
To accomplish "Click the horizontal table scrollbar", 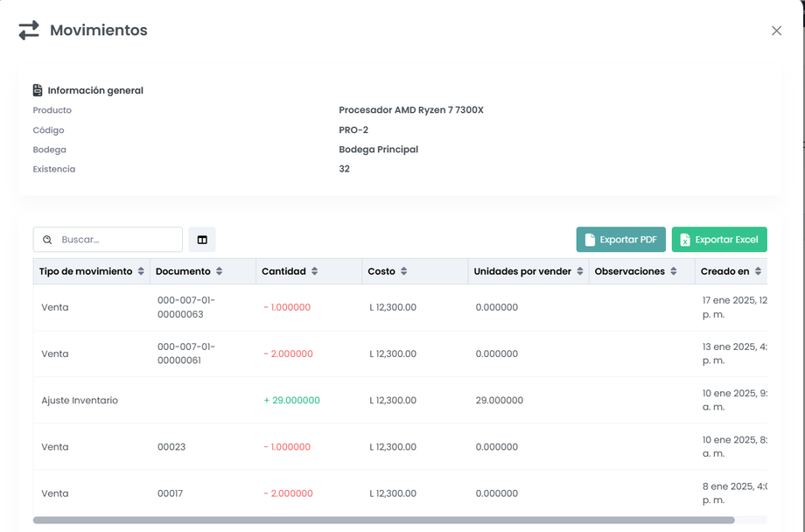I will coord(383,521).
